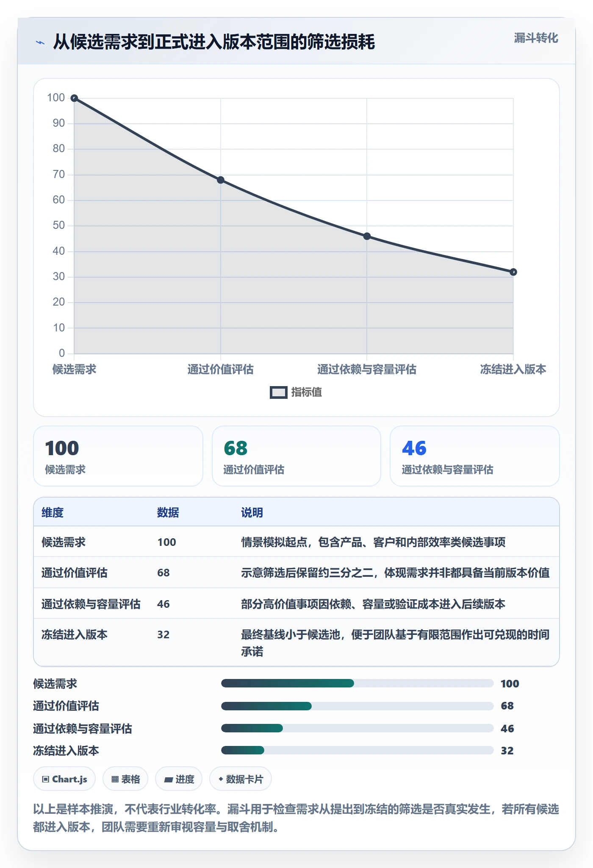Click the footer note starting with 以上是样本推演
This screenshot has height=868, width=593.
[x=296, y=818]
